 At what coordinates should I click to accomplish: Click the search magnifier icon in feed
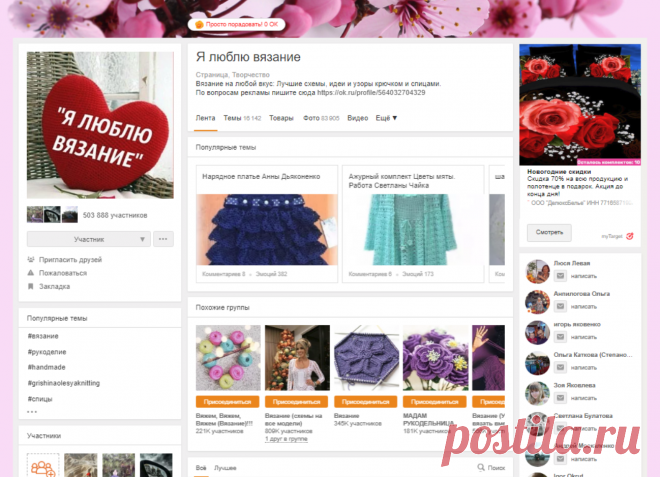480,468
